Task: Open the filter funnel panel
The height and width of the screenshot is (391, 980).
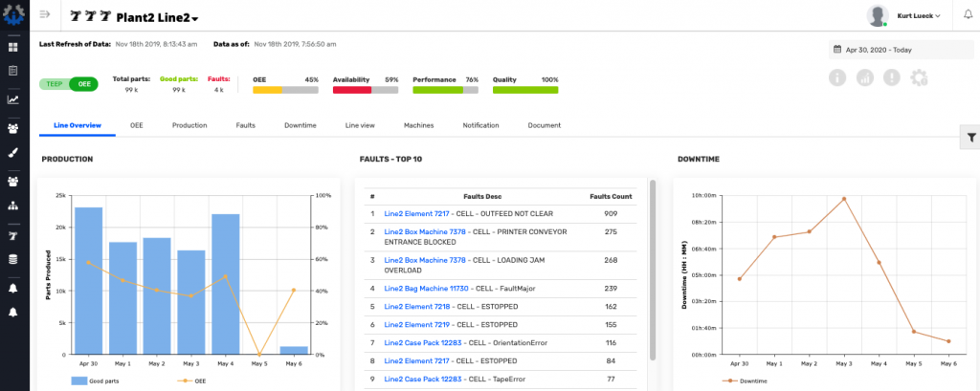Action: tap(970, 138)
